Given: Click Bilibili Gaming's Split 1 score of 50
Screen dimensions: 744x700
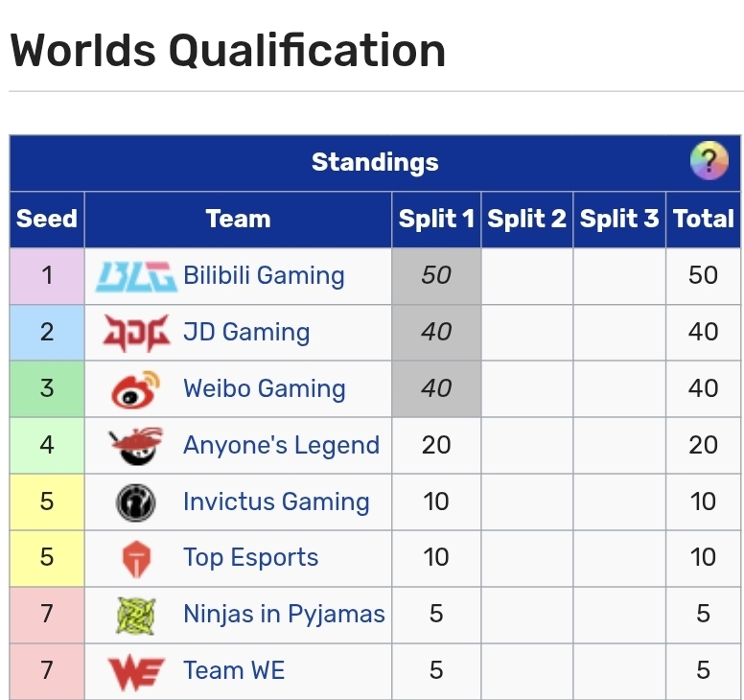Looking at the screenshot, I should [436, 276].
